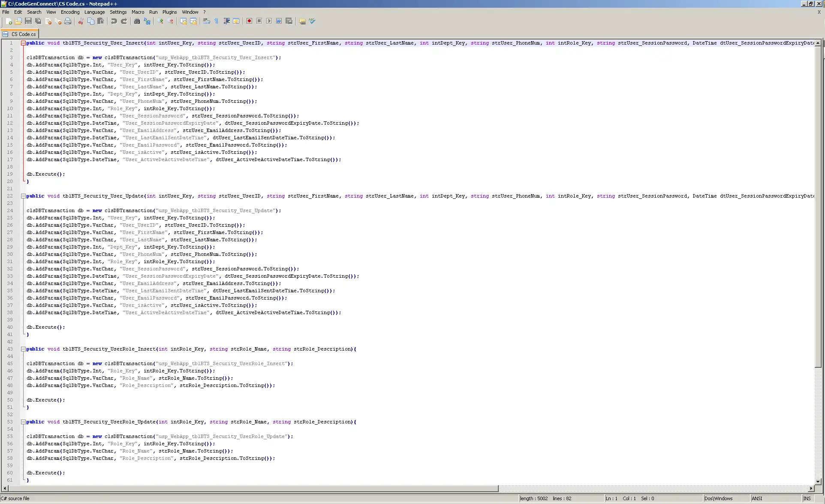Open the Settings menu
Viewport: 825px width, 504px height.
pos(118,12)
